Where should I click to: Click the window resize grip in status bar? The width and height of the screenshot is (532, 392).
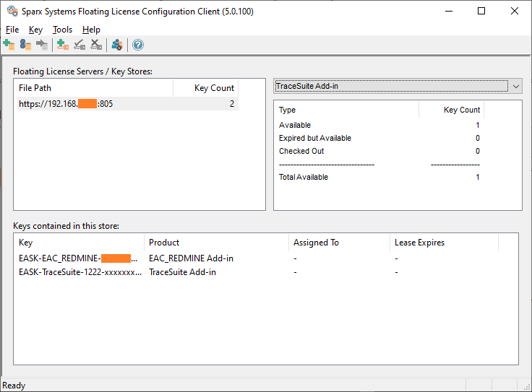(x=527, y=387)
